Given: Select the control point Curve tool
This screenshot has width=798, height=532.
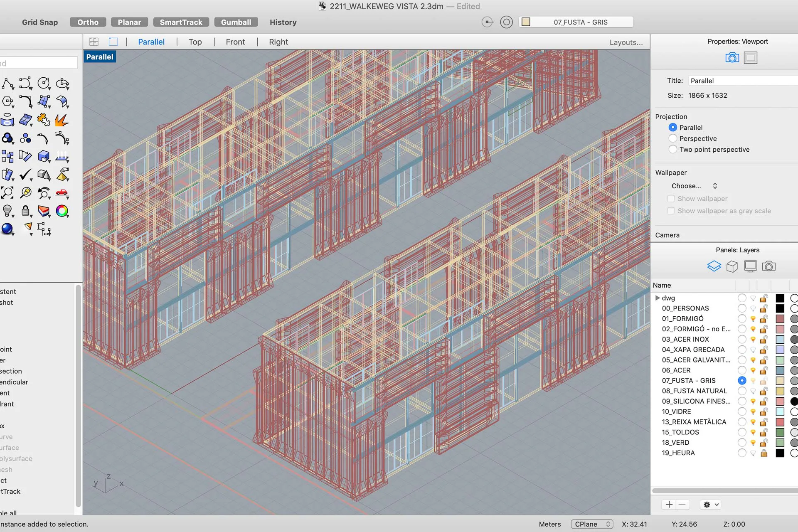Looking at the screenshot, I should click(x=25, y=84).
